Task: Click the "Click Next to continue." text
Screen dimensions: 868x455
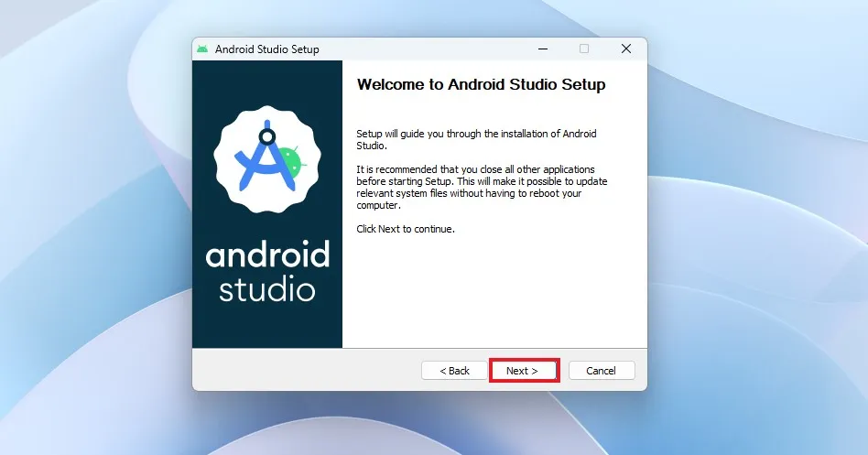Action: tap(406, 229)
